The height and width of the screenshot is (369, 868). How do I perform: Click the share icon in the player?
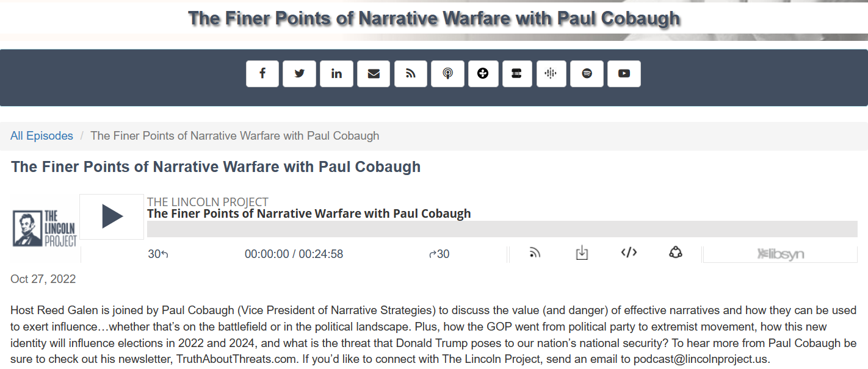[x=676, y=253]
